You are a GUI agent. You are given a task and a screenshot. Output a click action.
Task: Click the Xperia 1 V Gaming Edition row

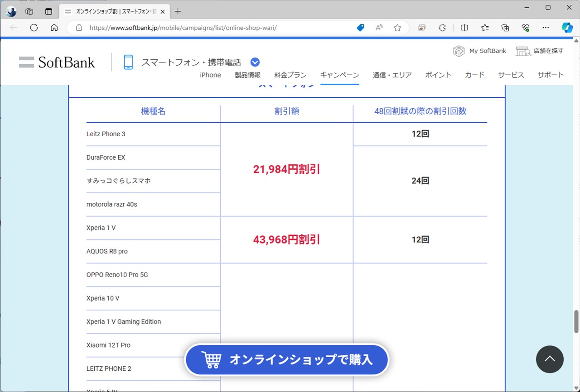[x=153, y=322]
